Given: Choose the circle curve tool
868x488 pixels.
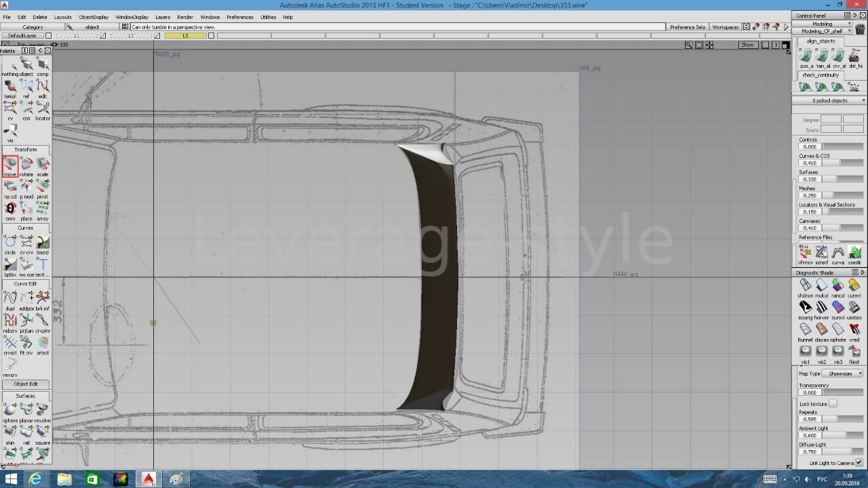Looking at the screenshot, I should coord(10,243).
